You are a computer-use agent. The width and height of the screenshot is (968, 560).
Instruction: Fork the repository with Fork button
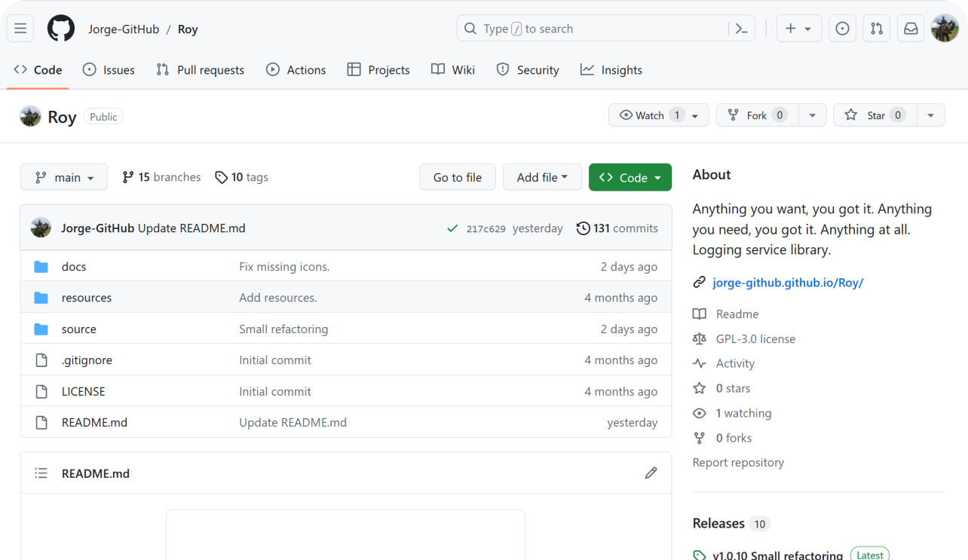pos(757,115)
